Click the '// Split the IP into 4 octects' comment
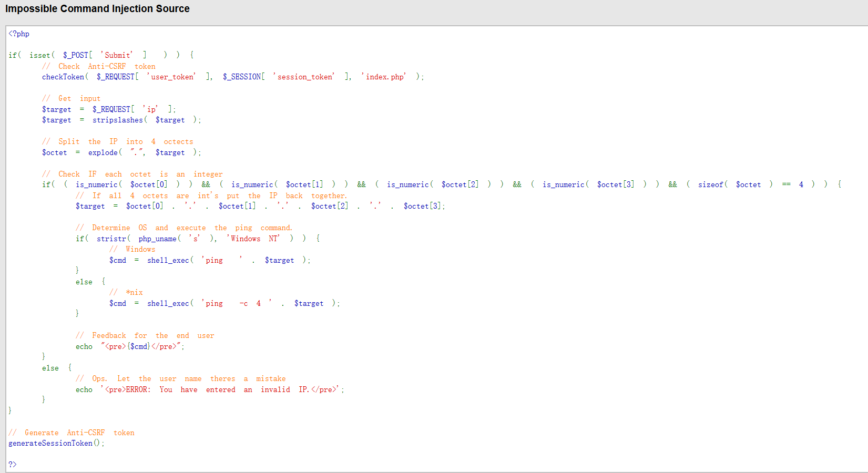The width and height of the screenshot is (868, 473). coord(118,141)
